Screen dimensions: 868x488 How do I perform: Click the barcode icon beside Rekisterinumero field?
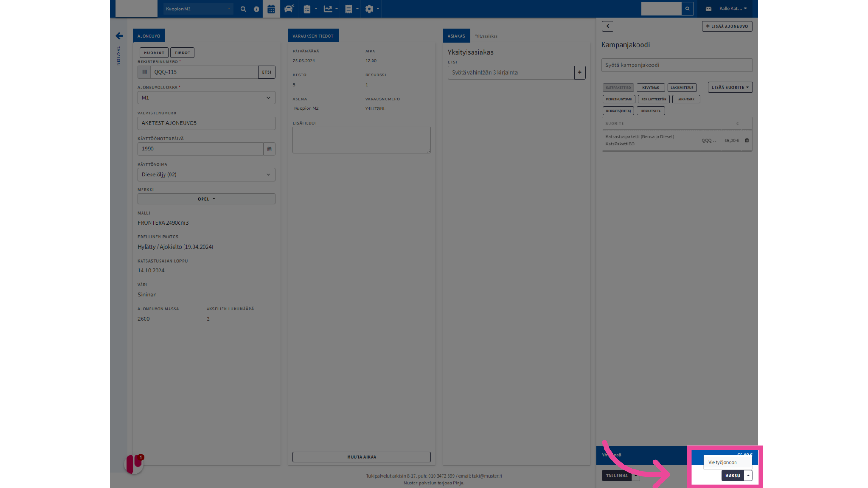coord(144,72)
